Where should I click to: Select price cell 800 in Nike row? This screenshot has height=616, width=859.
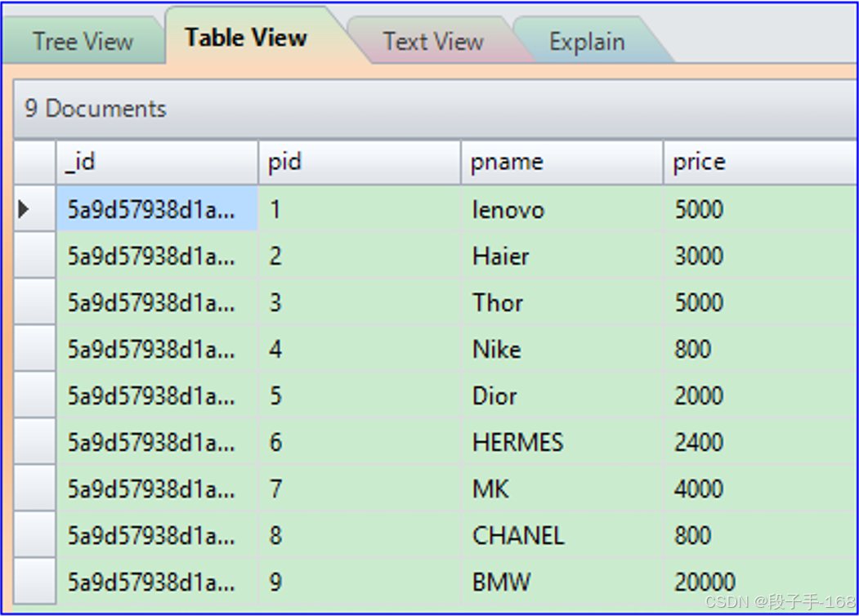761,348
